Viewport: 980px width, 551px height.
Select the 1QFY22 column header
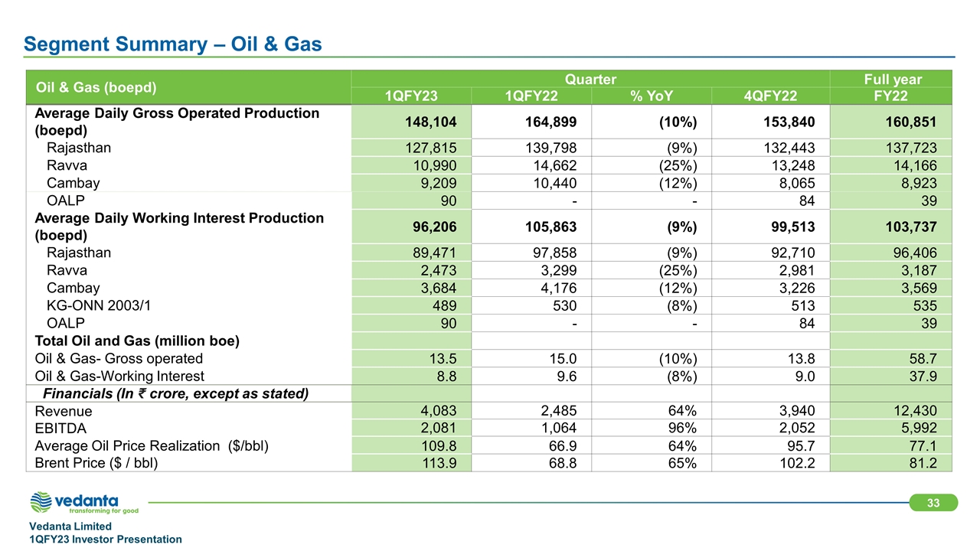[x=532, y=96]
